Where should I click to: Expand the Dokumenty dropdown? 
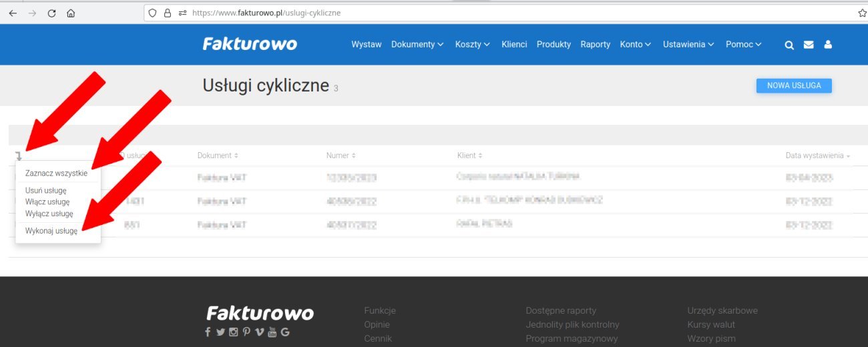point(417,44)
